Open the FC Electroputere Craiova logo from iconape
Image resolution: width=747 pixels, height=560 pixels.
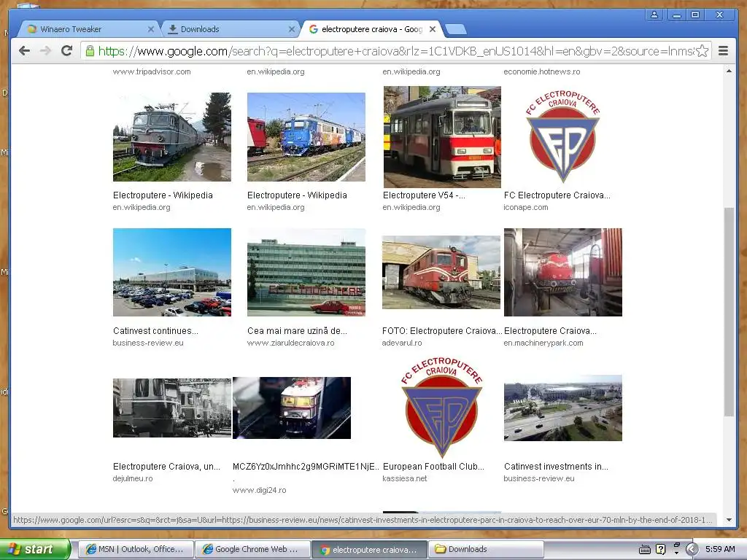click(x=562, y=137)
